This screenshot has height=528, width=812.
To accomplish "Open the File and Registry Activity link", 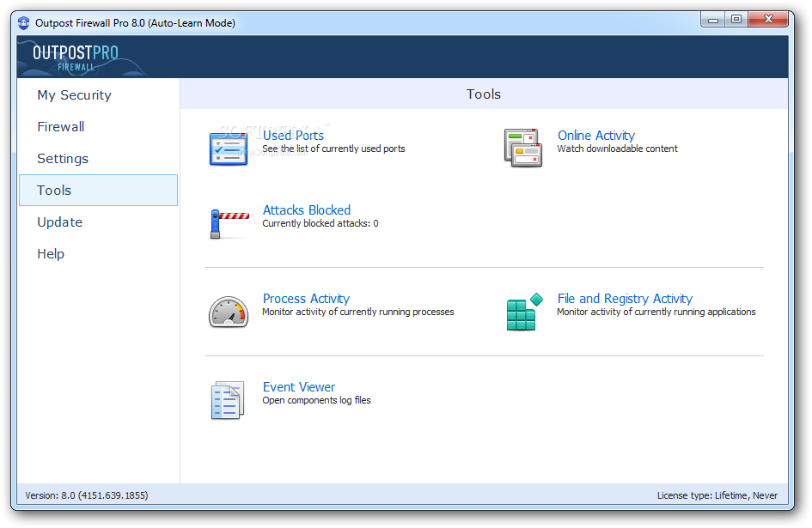I will click(x=625, y=299).
